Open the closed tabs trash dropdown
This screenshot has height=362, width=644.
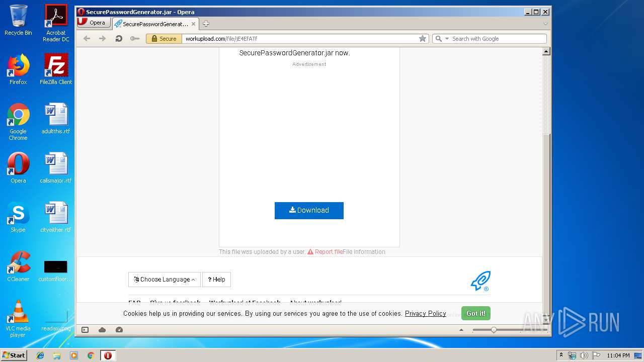click(545, 24)
